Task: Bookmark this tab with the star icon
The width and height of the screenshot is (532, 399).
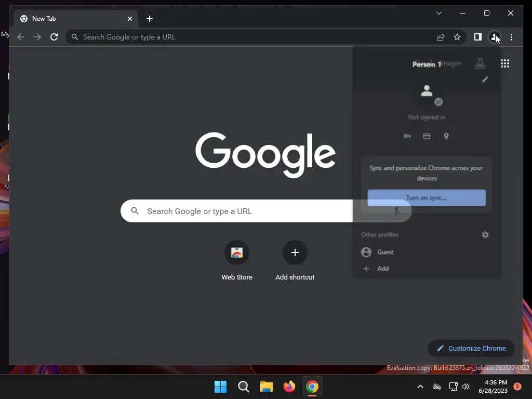Action: (457, 37)
